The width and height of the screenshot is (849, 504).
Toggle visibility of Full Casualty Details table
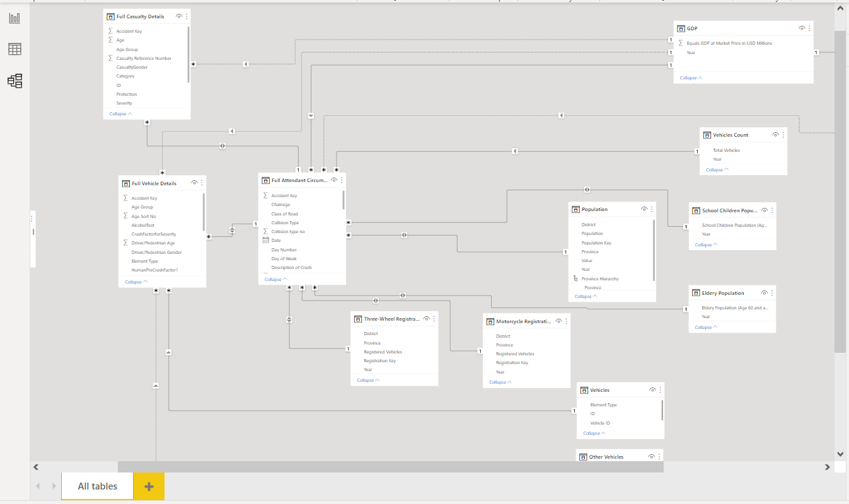point(179,16)
